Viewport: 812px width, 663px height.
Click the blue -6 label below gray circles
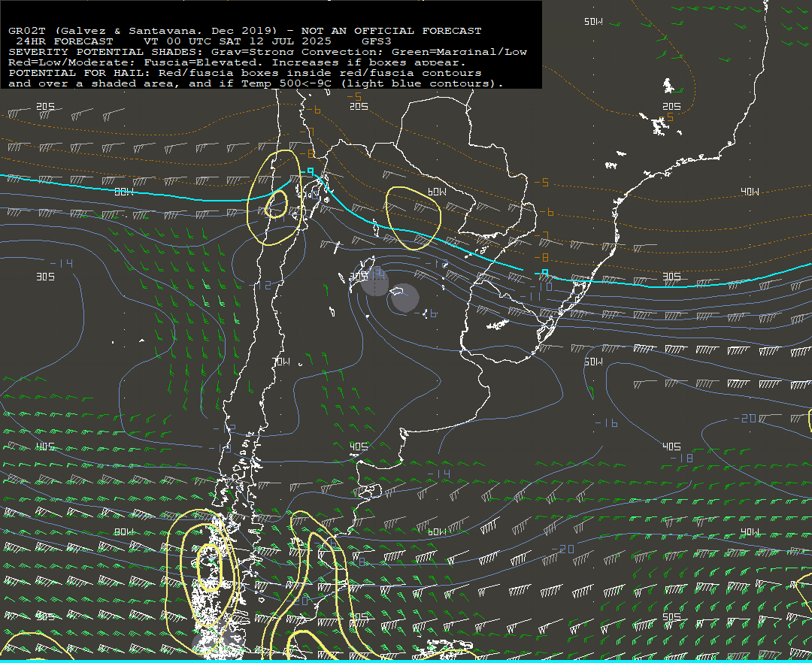tap(425, 313)
